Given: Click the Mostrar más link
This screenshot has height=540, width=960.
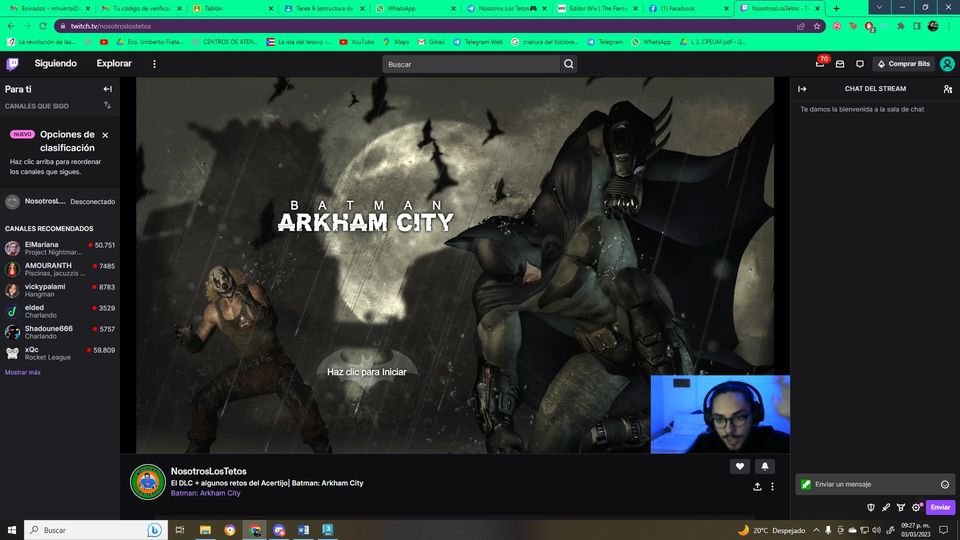Looking at the screenshot, I should point(23,372).
